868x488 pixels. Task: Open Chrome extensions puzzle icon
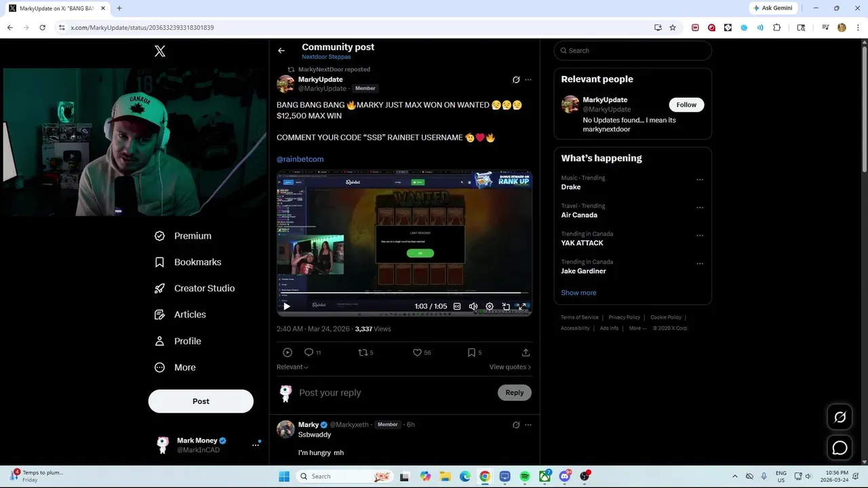coord(777,28)
